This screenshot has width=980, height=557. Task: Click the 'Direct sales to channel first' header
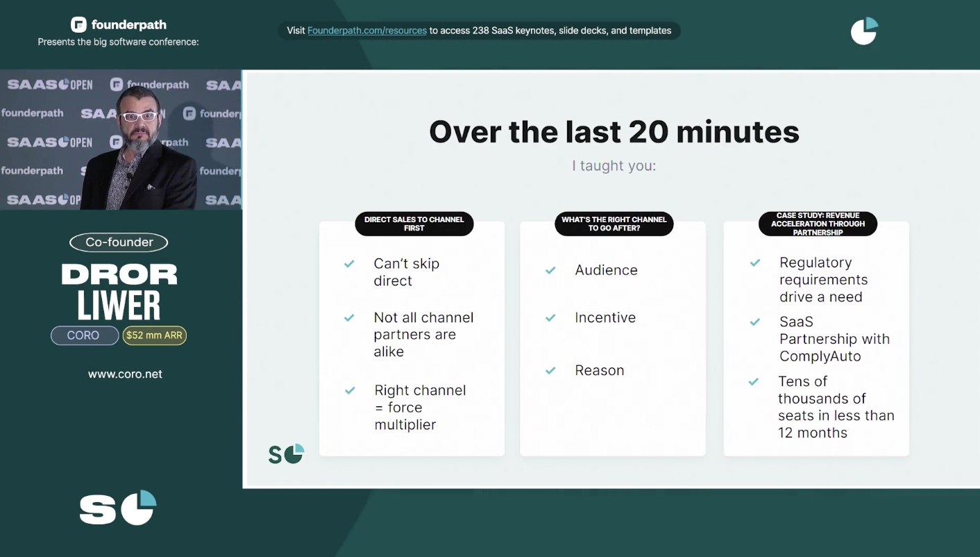[x=414, y=224]
